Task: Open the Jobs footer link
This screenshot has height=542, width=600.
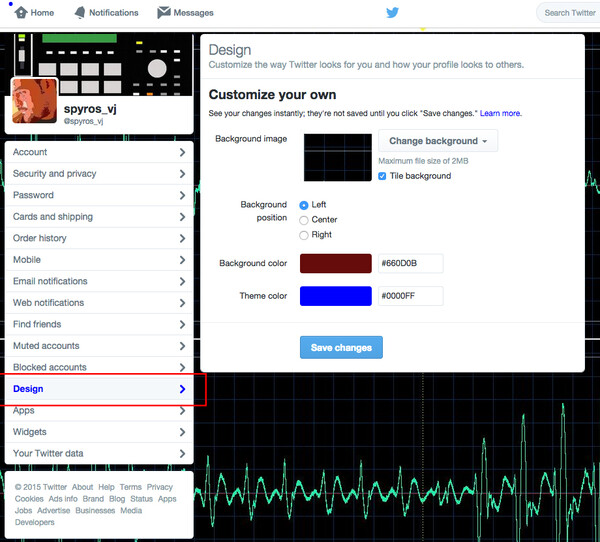Action: point(23,511)
